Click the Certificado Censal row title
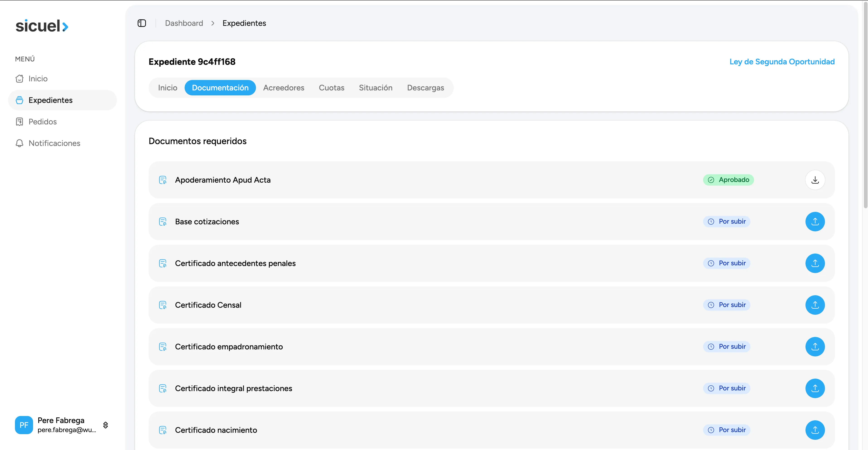The height and width of the screenshot is (450, 868). [208, 305]
